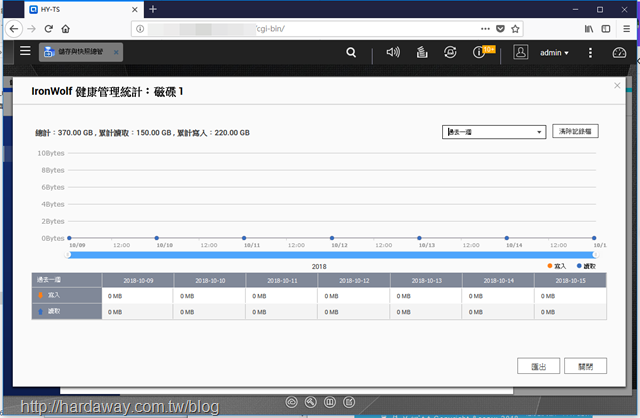Click the 10/13 data point on chart
Viewport: 640px width, 418px height.
(419, 238)
